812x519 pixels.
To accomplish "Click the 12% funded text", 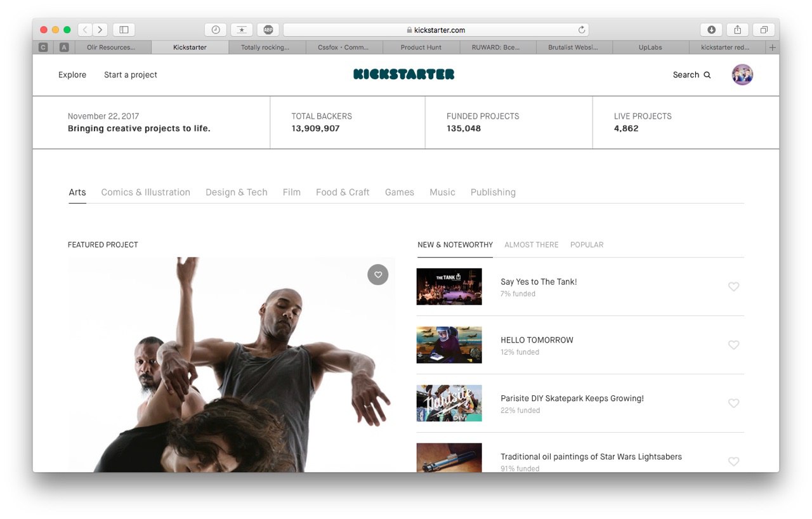I will (x=520, y=352).
